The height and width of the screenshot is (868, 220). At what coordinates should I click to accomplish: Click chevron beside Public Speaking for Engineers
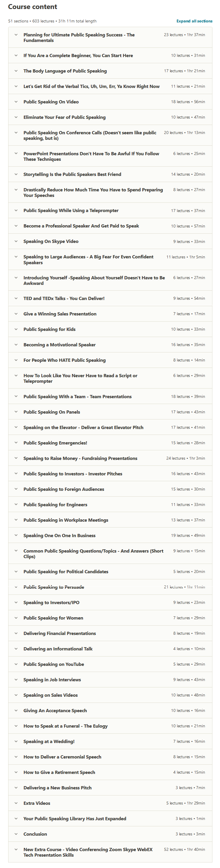[16, 504]
